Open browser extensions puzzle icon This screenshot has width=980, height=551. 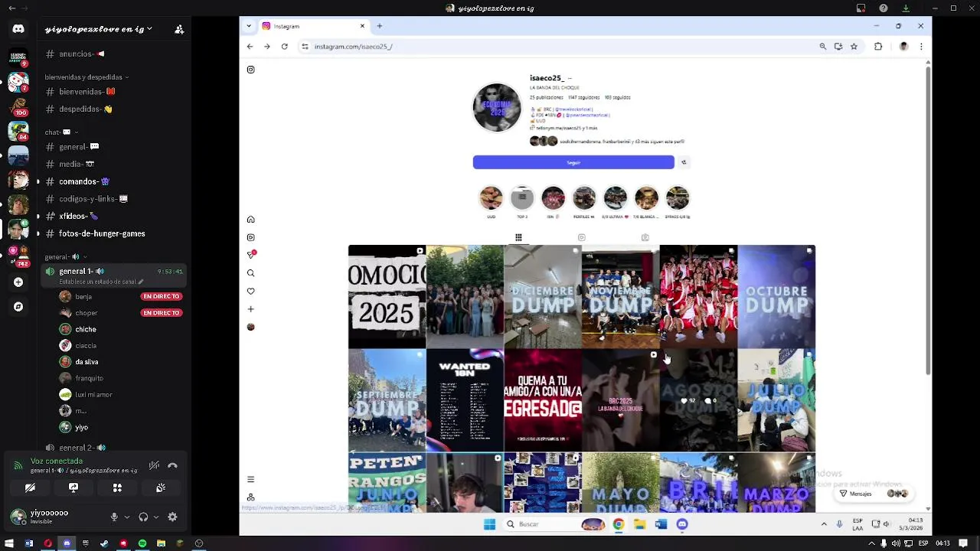[878, 47]
